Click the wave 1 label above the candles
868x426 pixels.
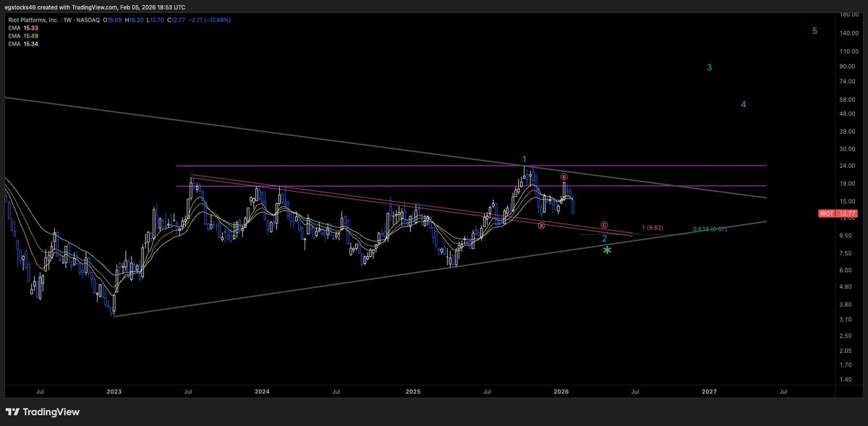click(x=524, y=158)
